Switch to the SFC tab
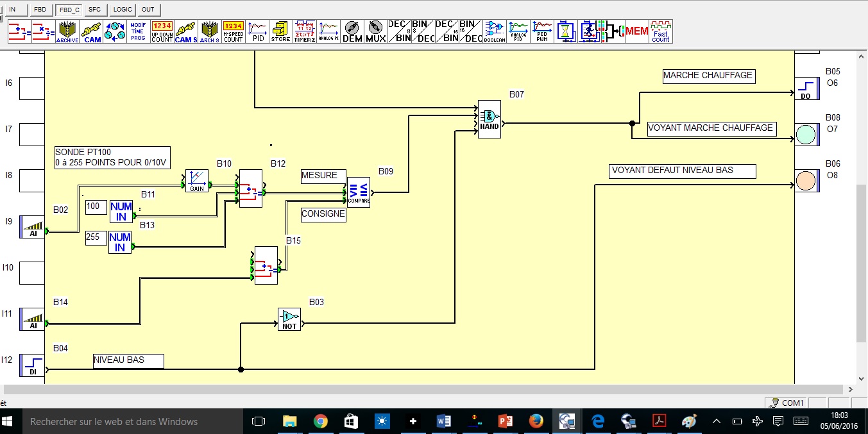The width and height of the screenshot is (868, 434). (x=94, y=10)
